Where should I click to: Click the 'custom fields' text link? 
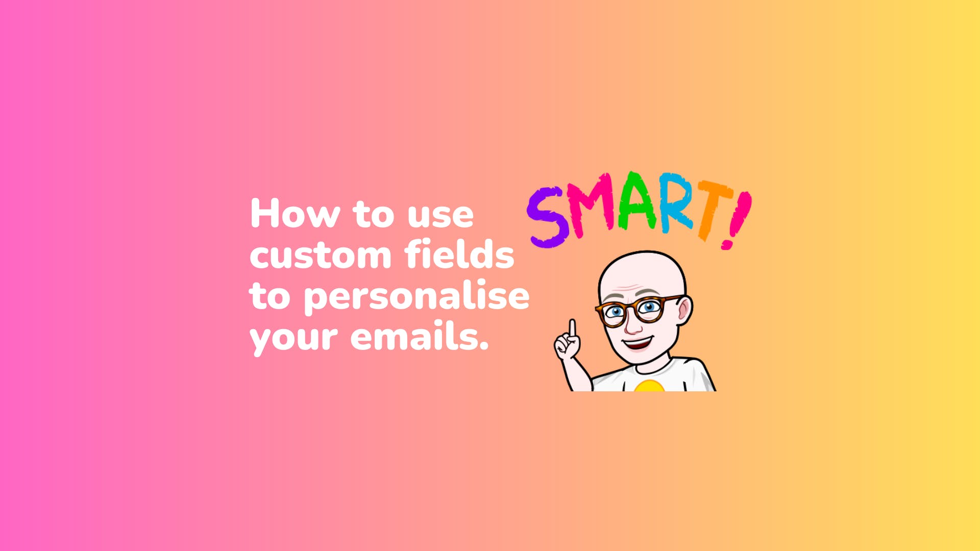(x=383, y=254)
